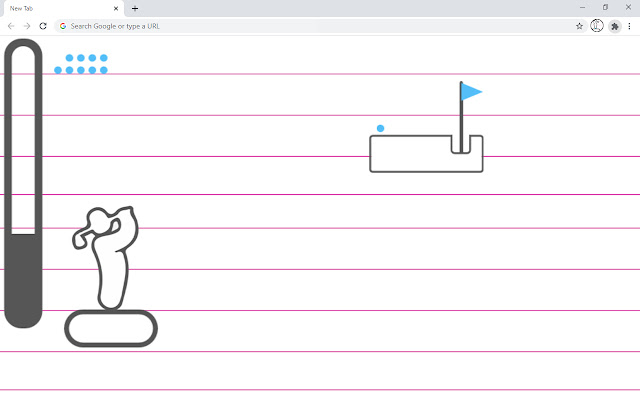Click the golf hole cup beneath the flag
The width and height of the screenshot is (640, 400).
tap(461, 146)
